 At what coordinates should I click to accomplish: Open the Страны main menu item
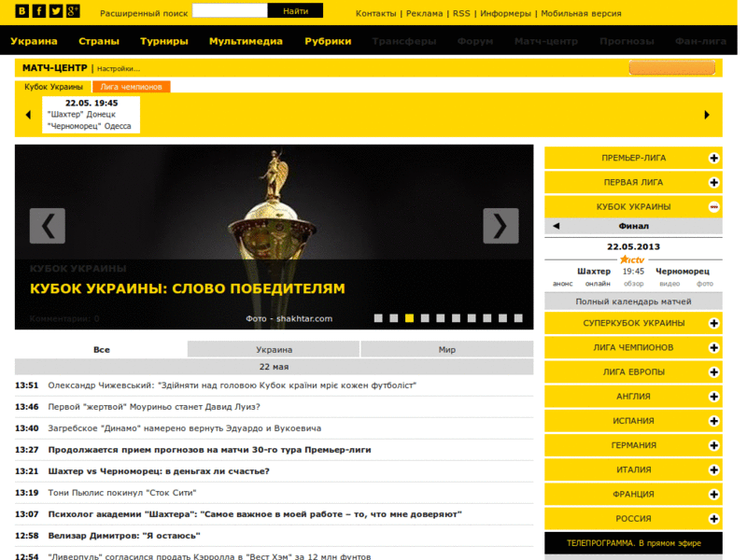(x=99, y=41)
